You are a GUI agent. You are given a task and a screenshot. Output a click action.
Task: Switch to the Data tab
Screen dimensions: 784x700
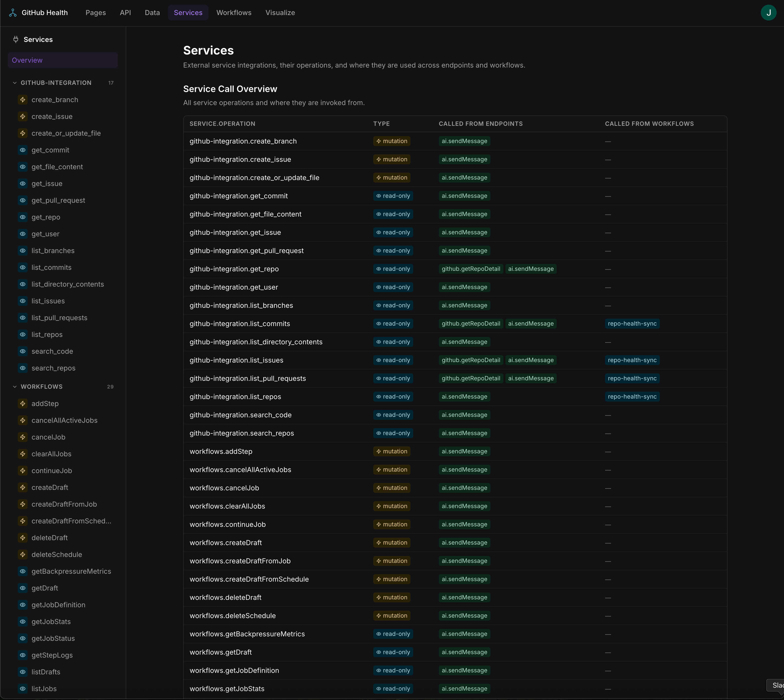(x=152, y=13)
